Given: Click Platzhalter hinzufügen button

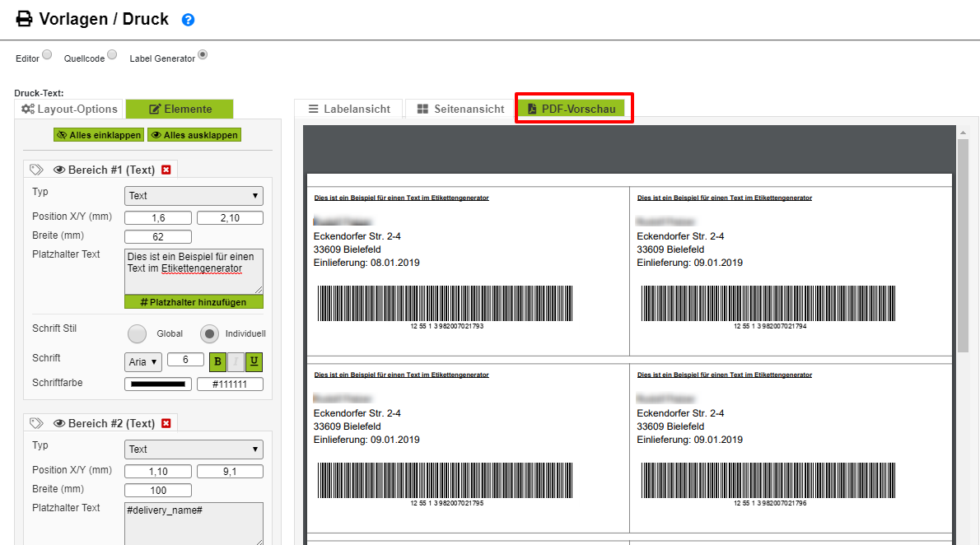Looking at the screenshot, I should point(194,302).
